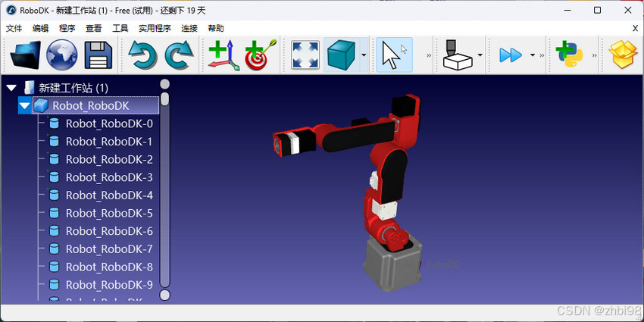The image size is (644, 322).
Task: Redo the last action
Action: (179, 55)
